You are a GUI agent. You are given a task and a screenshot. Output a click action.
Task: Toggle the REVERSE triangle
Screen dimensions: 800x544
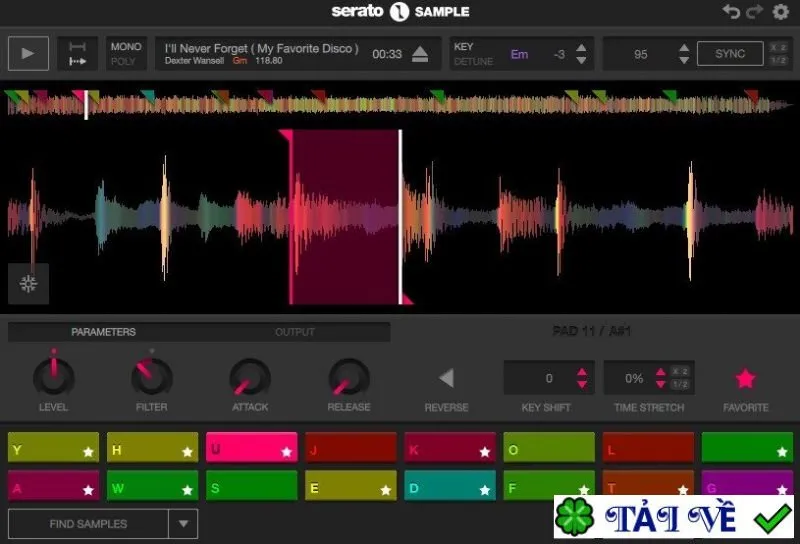(446, 378)
